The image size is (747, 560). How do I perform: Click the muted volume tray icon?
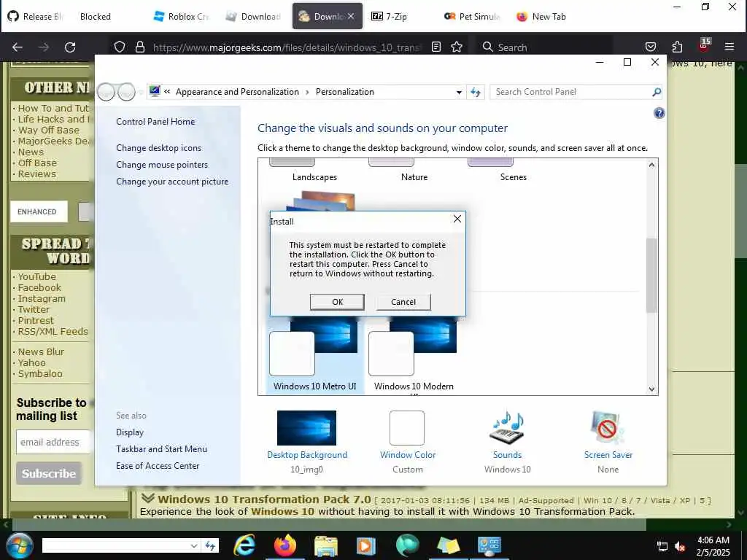pyautogui.click(x=680, y=547)
